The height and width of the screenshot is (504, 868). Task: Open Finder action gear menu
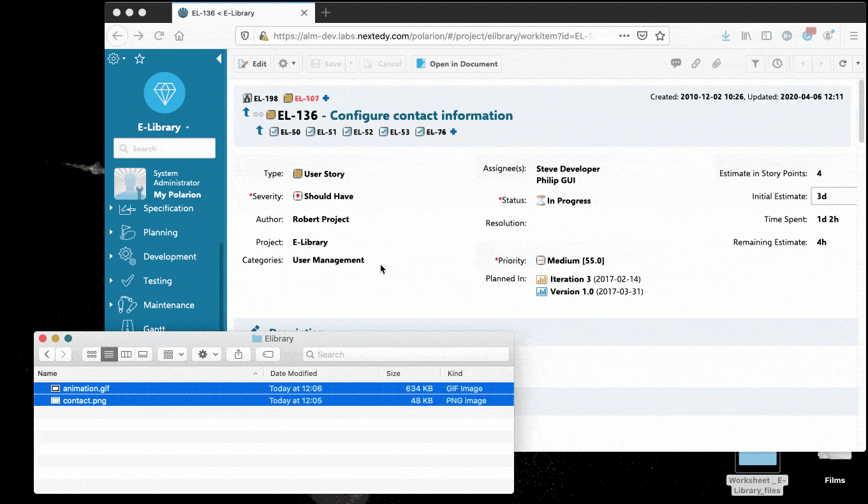[206, 354]
